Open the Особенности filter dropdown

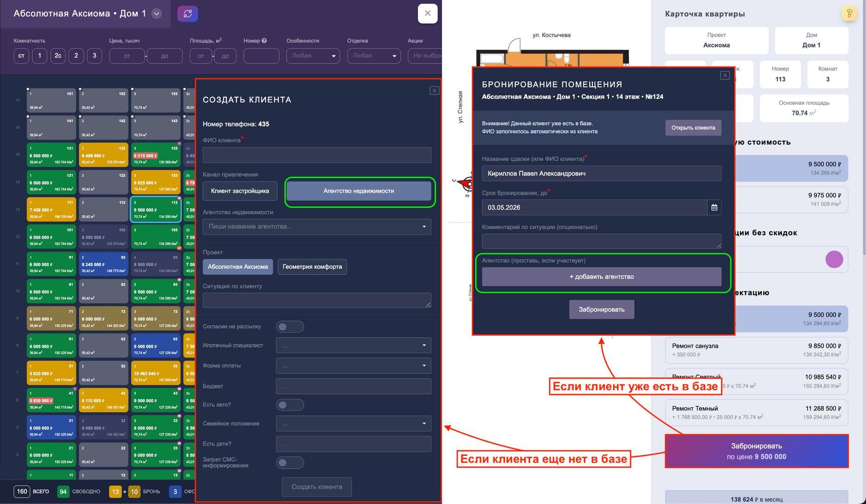[x=313, y=56]
